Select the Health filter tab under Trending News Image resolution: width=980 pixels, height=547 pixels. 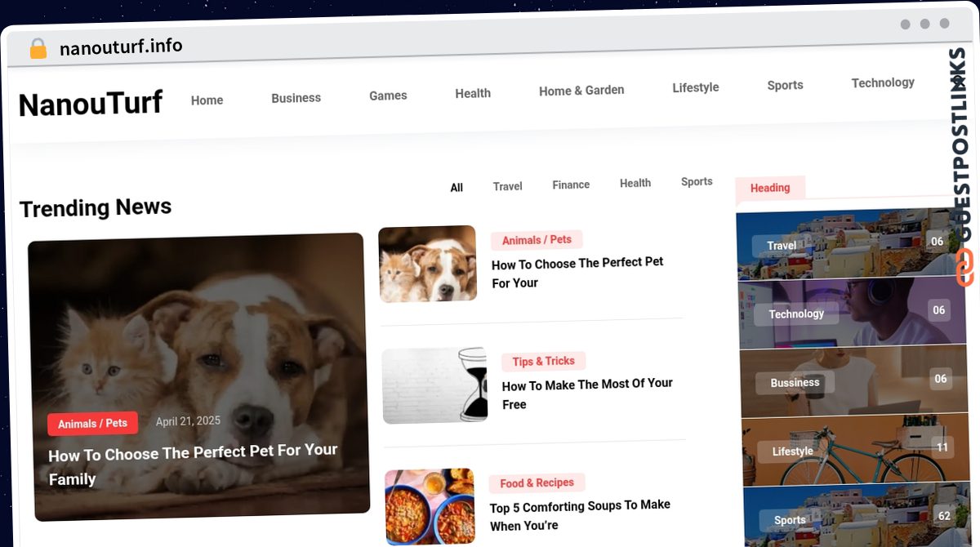pos(635,183)
